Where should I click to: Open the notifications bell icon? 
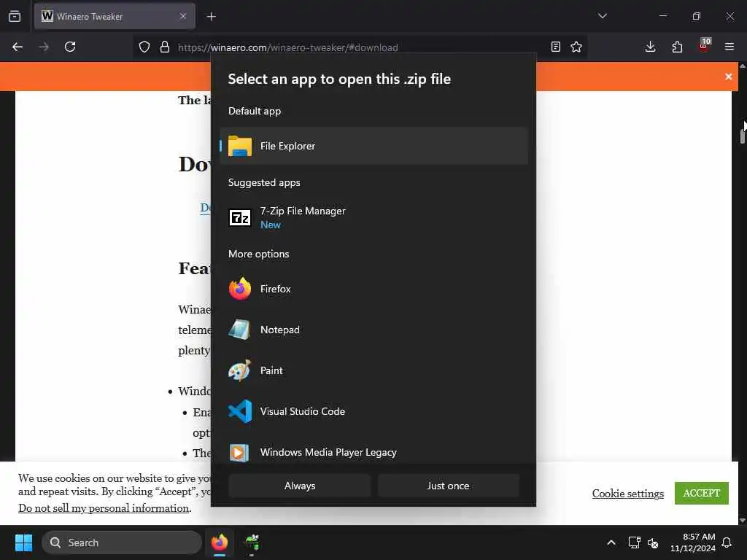[x=727, y=542]
